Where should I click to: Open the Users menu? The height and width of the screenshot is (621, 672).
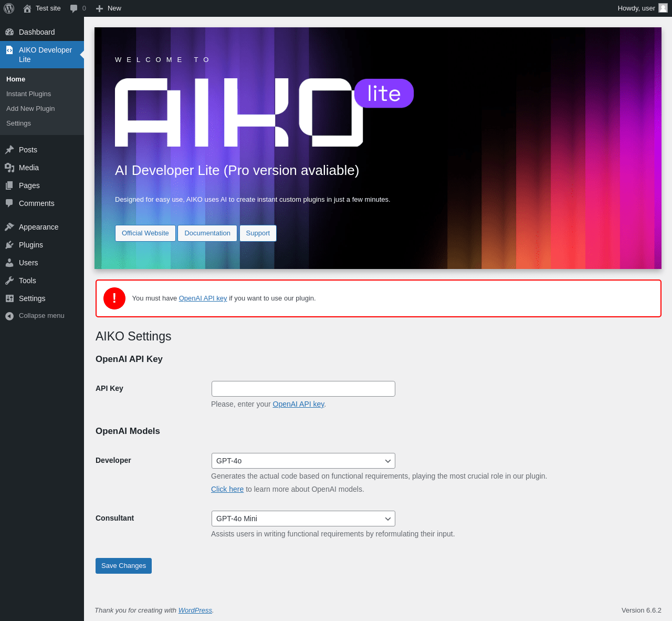point(42,263)
